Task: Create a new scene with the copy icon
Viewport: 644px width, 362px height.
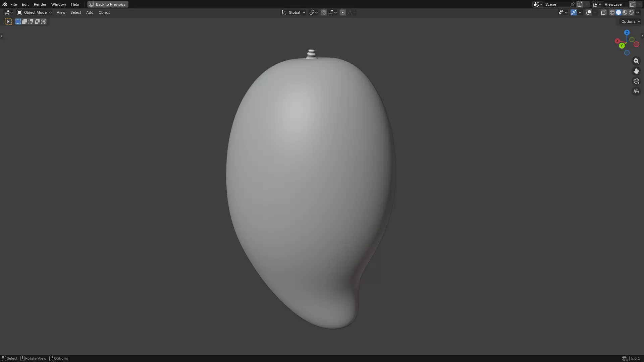Action: click(580, 4)
